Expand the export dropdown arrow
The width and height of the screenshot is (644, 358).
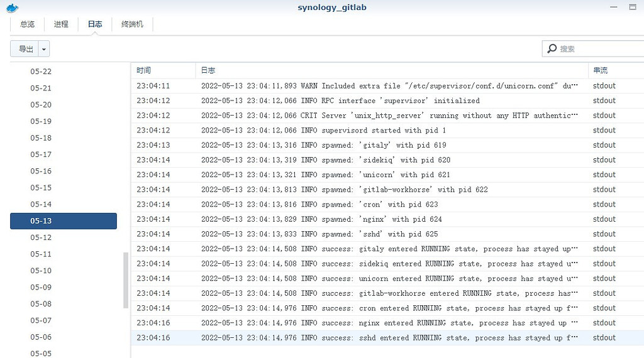pyautogui.click(x=44, y=49)
